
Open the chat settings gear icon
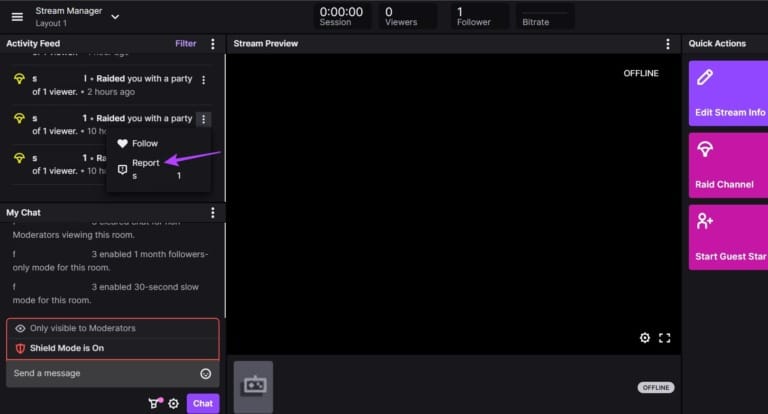coord(173,404)
